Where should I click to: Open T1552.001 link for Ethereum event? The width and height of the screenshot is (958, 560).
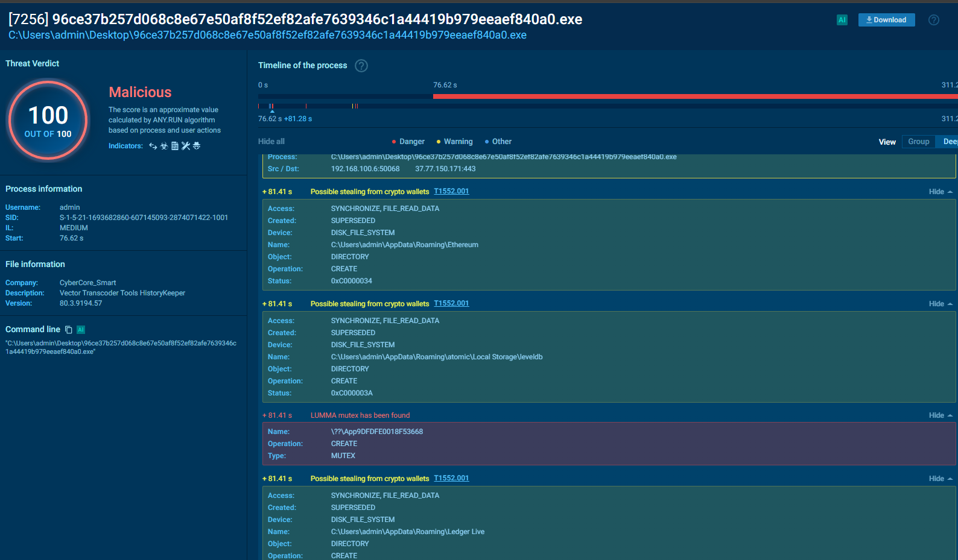[451, 191]
